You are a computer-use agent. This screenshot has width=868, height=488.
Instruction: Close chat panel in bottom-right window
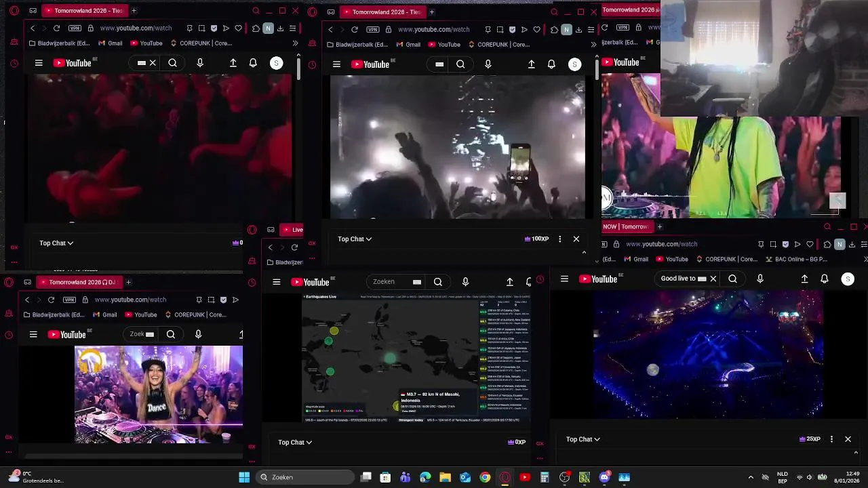[848, 439]
